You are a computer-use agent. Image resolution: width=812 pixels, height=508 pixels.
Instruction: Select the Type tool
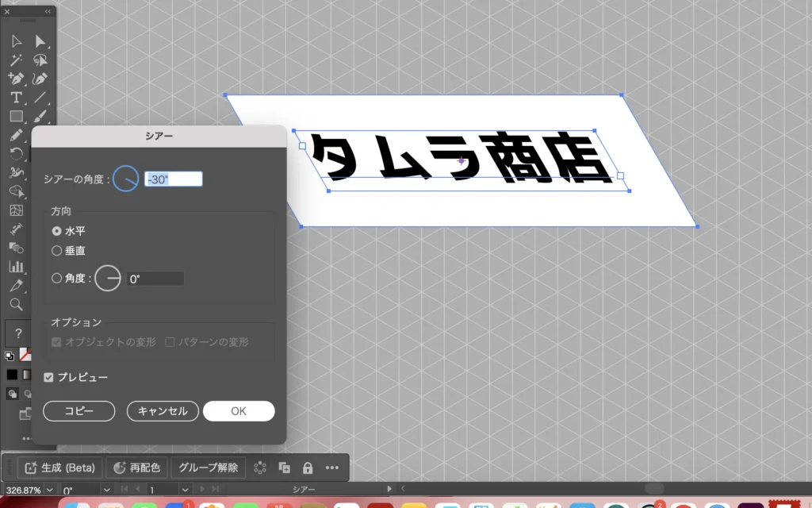coord(17,98)
